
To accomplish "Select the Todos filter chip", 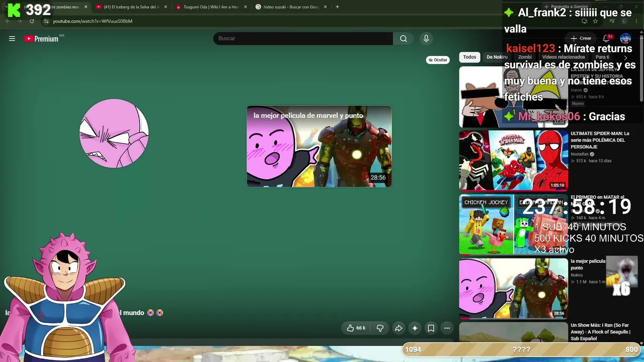I will pyautogui.click(x=469, y=57).
